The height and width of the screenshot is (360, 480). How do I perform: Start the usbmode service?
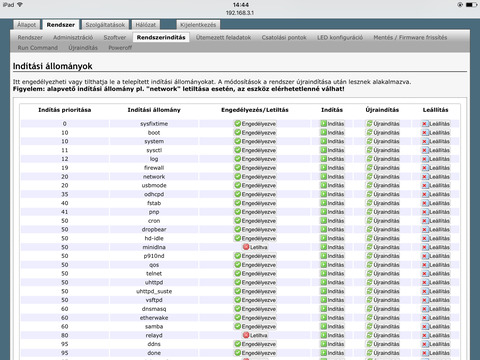pyautogui.click(x=332, y=185)
